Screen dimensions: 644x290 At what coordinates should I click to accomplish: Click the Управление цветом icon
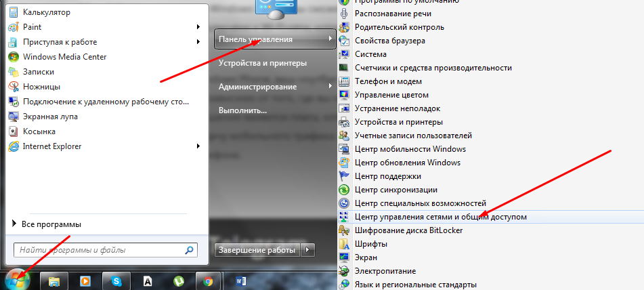(x=344, y=95)
